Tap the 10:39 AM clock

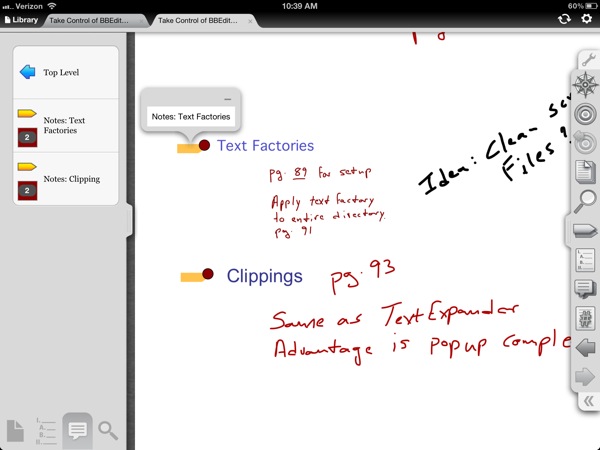coord(300,6)
